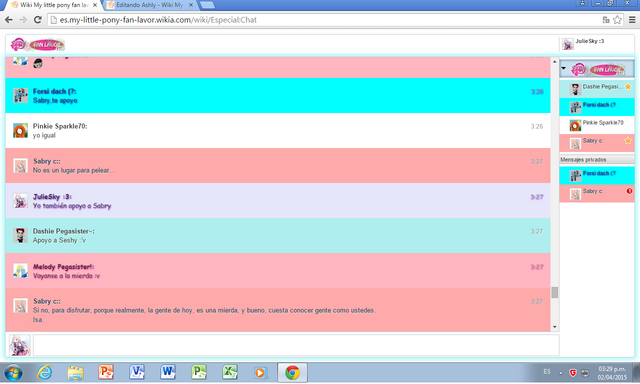Click the ES language indicator
The height and width of the screenshot is (384, 640).
[x=547, y=372]
